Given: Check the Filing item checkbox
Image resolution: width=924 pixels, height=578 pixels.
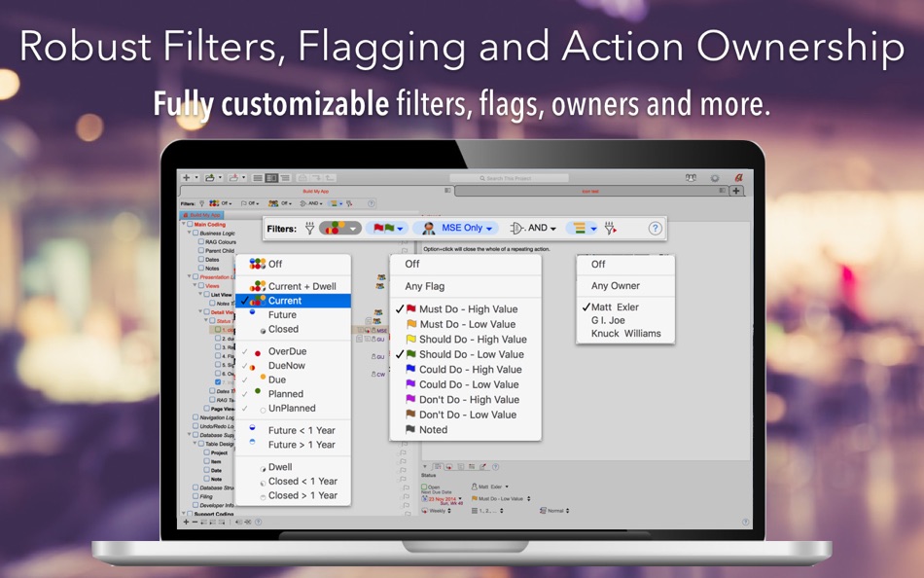Looking at the screenshot, I should [195, 496].
